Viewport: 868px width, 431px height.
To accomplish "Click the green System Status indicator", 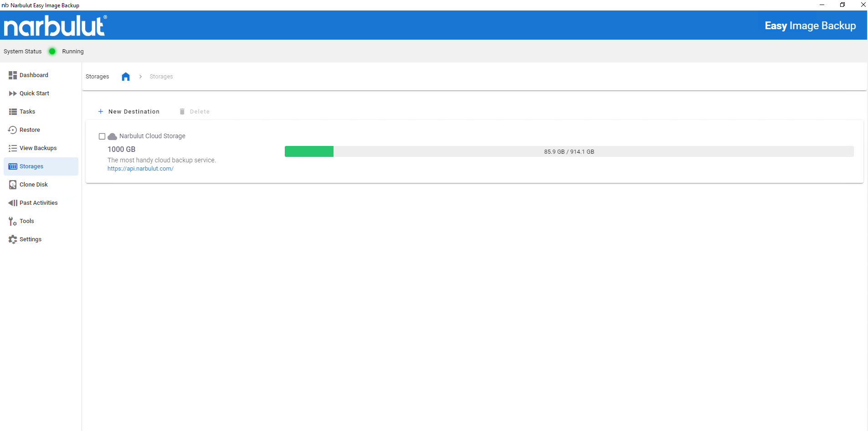I will pyautogui.click(x=52, y=52).
